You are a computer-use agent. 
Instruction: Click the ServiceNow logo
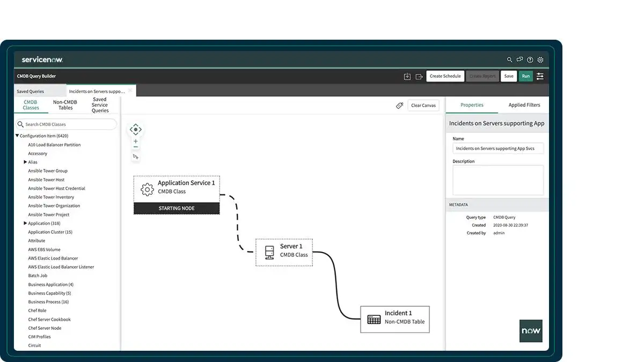click(x=42, y=60)
